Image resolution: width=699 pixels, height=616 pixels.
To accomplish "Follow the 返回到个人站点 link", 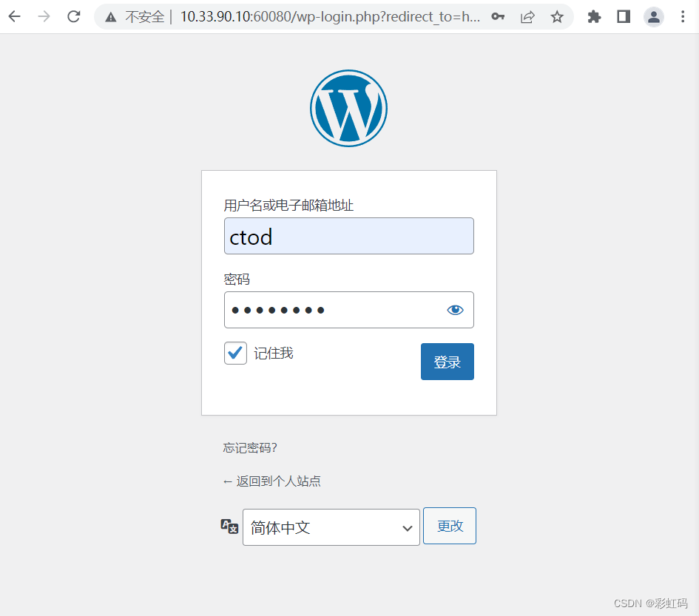I will pyautogui.click(x=272, y=481).
